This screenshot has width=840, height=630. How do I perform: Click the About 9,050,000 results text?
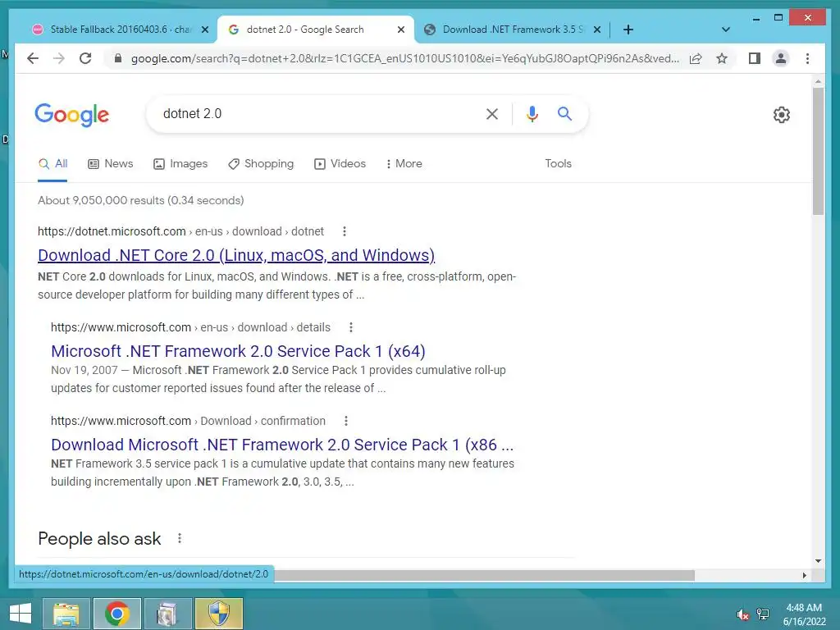(x=141, y=200)
